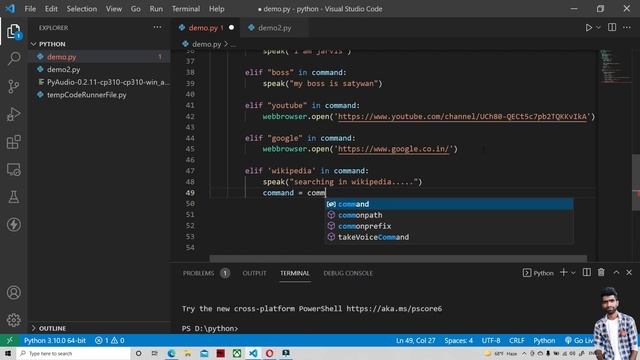Image resolution: width=640 pixels, height=360 pixels.
Task: Switch to the demo.py editor tab
Action: (205, 28)
